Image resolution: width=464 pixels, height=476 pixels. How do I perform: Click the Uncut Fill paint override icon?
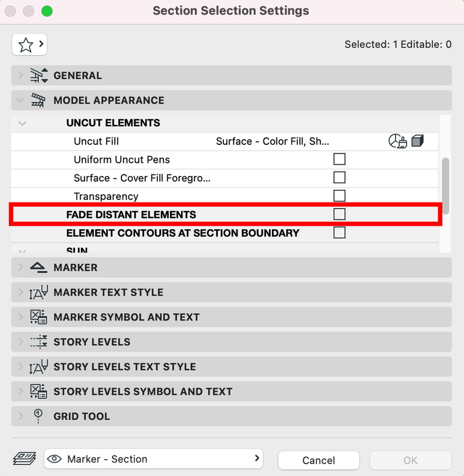[x=397, y=141]
